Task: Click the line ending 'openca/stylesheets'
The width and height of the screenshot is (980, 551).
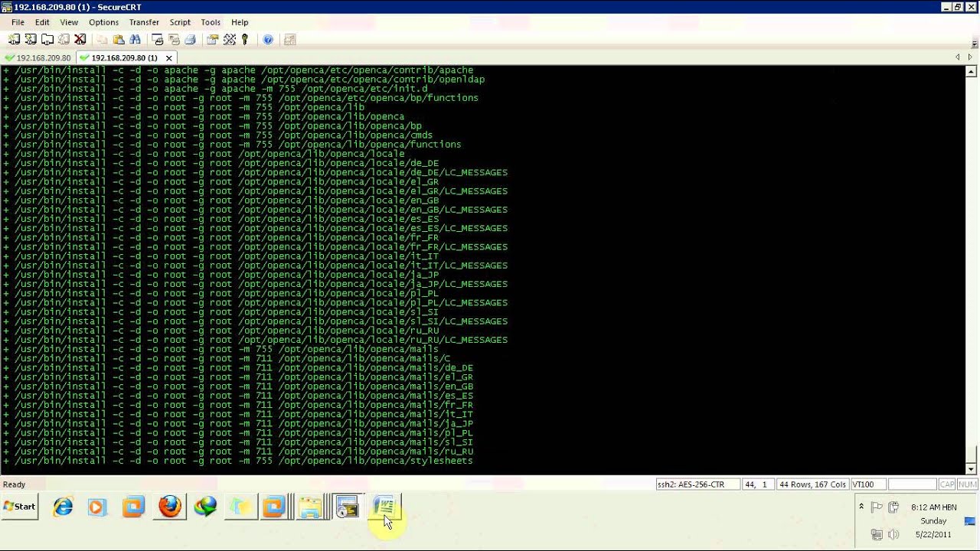Action: pyautogui.click(x=238, y=461)
